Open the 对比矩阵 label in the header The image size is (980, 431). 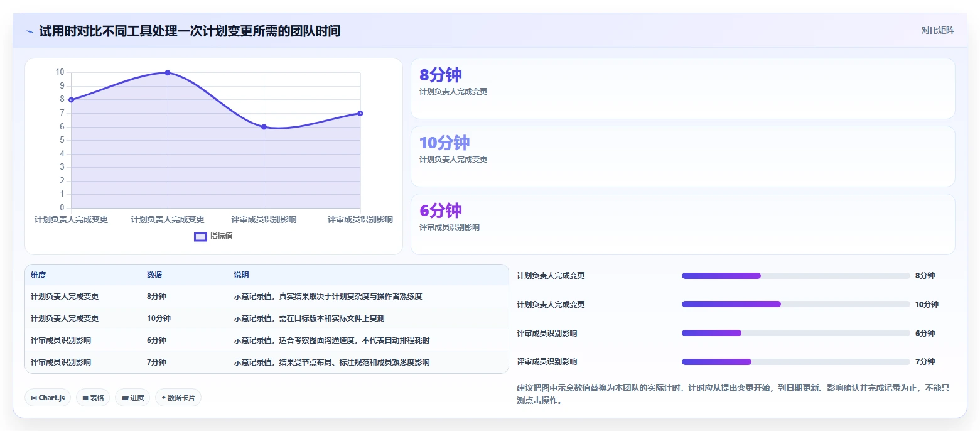point(937,31)
